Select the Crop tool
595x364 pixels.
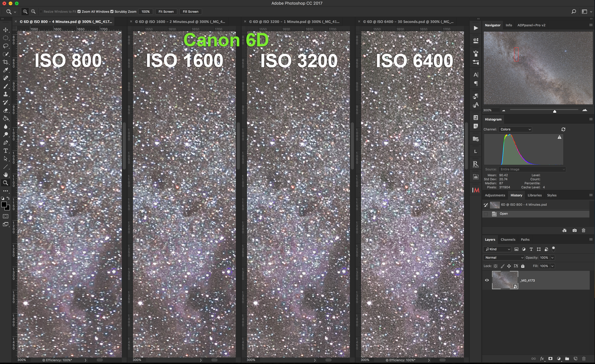coord(6,62)
